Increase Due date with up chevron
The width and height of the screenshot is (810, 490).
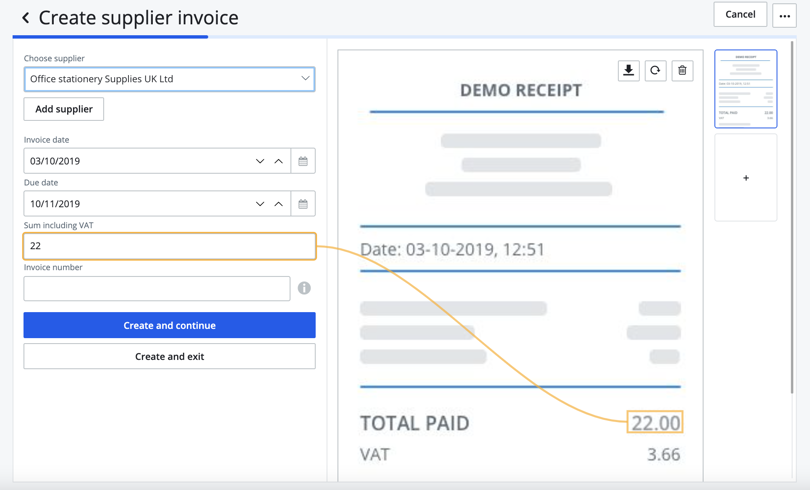click(278, 204)
